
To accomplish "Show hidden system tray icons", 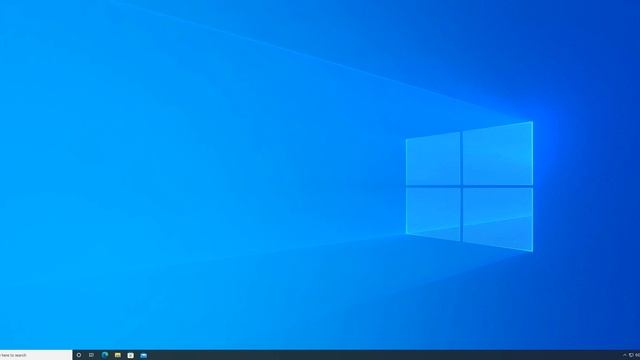I will tap(624, 355).
